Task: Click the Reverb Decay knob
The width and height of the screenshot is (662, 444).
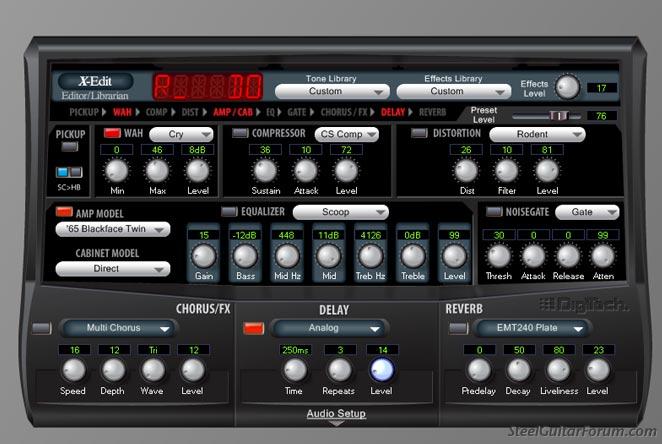Action: point(518,370)
